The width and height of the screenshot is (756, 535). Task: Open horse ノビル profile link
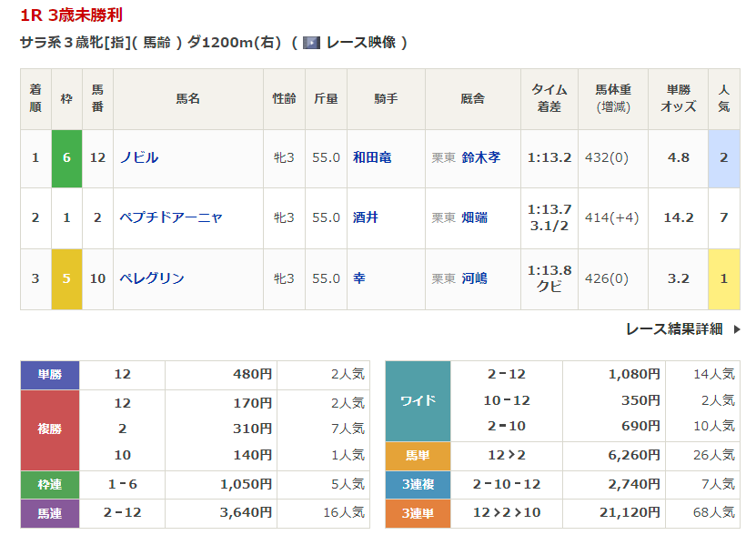pyautogui.click(x=139, y=157)
